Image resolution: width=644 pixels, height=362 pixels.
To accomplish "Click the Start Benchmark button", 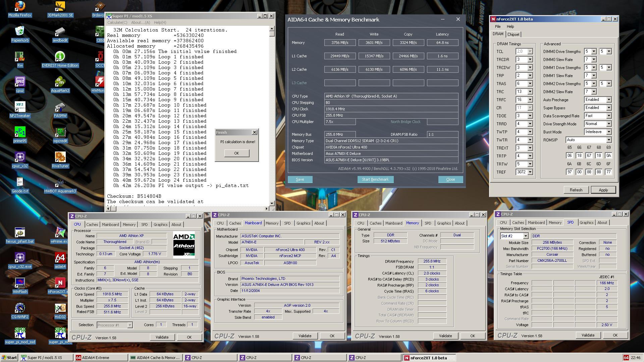I will [x=375, y=179].
